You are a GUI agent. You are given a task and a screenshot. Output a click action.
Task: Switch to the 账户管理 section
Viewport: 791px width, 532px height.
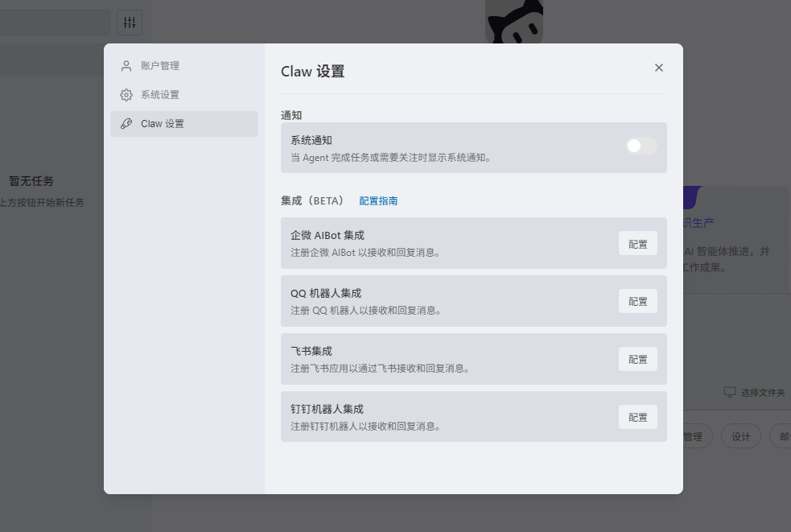pyautogui.click(x=160, y=66)
